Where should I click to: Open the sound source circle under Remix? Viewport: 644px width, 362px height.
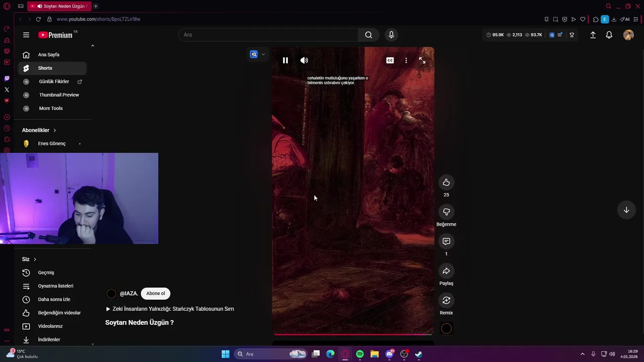click(x=446, y=329)
